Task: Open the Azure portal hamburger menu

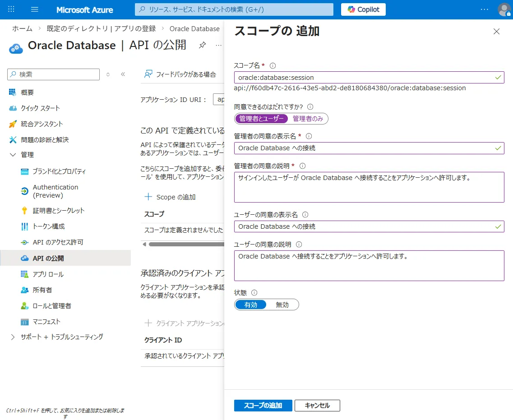Action: 35,9
